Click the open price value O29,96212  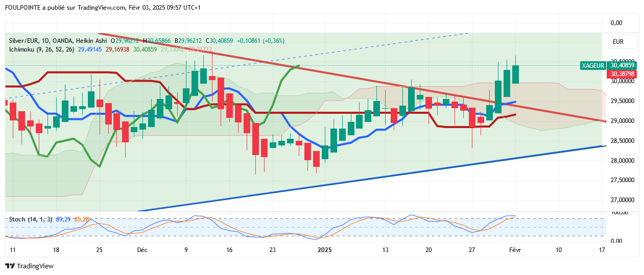point(126,41)
